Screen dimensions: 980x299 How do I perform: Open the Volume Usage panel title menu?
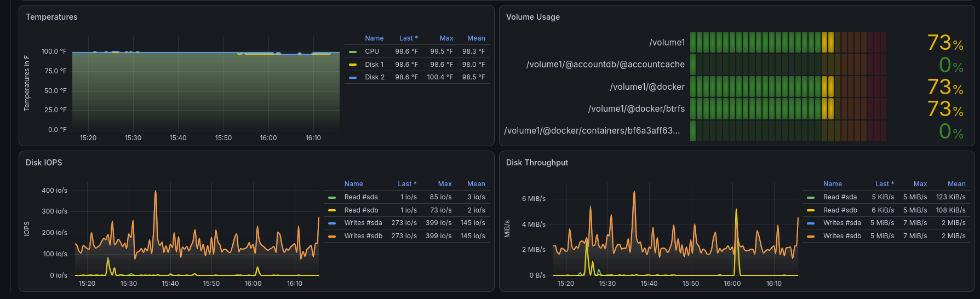tap(533, 17)
